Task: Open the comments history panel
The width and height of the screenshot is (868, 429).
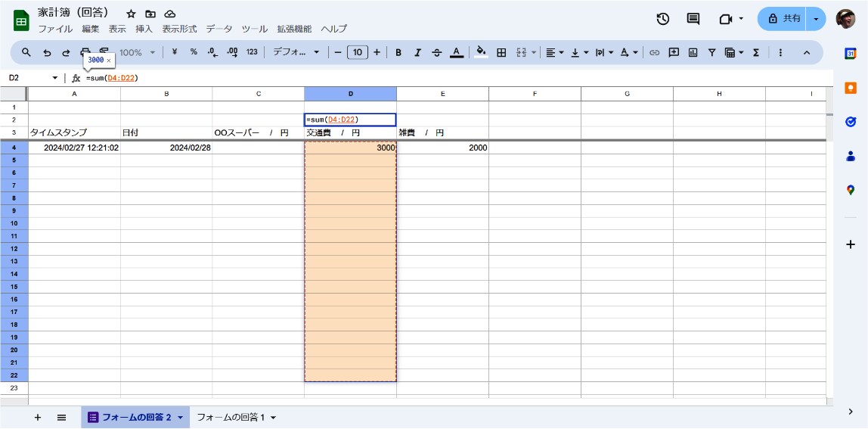Action: pyautogui.click(x=693, y=19)
